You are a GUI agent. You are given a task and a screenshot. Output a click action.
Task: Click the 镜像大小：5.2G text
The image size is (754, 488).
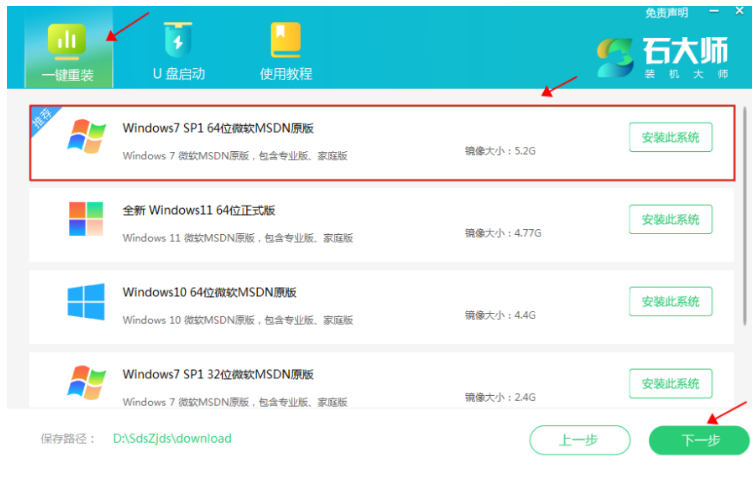coord(500,151)
